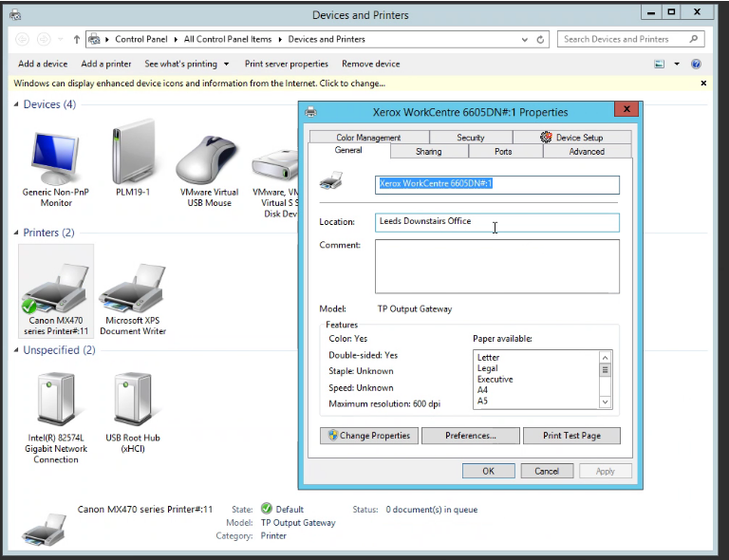
Task: Click the Devices and Printers title bar icon
Action: 15,15
